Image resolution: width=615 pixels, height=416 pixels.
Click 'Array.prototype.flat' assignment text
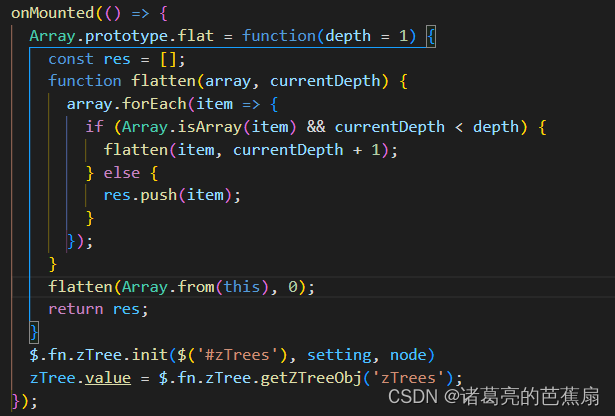[x=122, y=36]
